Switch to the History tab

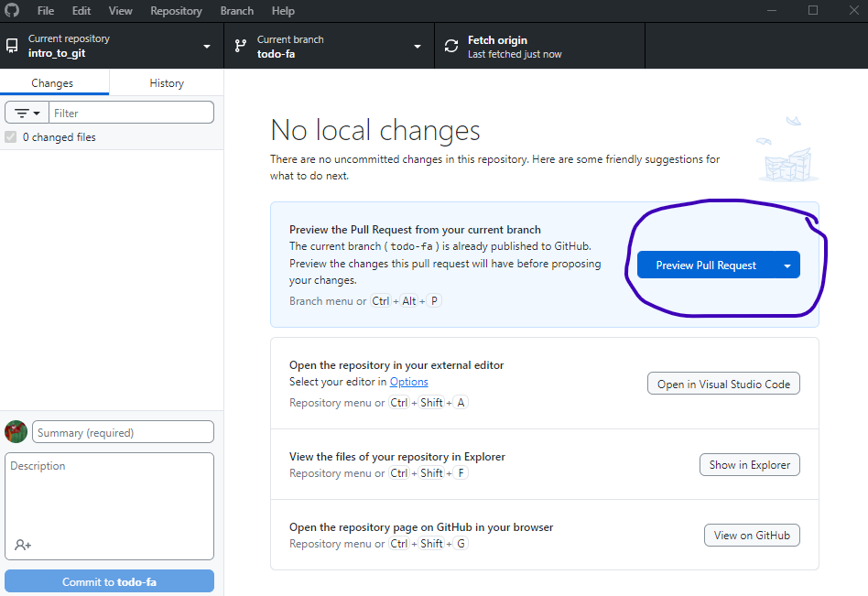pos(167,82)
